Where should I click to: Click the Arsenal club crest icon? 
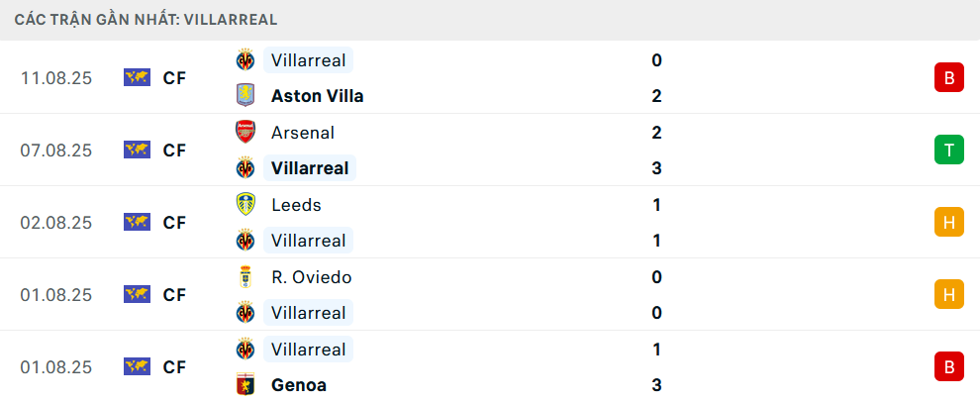[x=245, y=133]
